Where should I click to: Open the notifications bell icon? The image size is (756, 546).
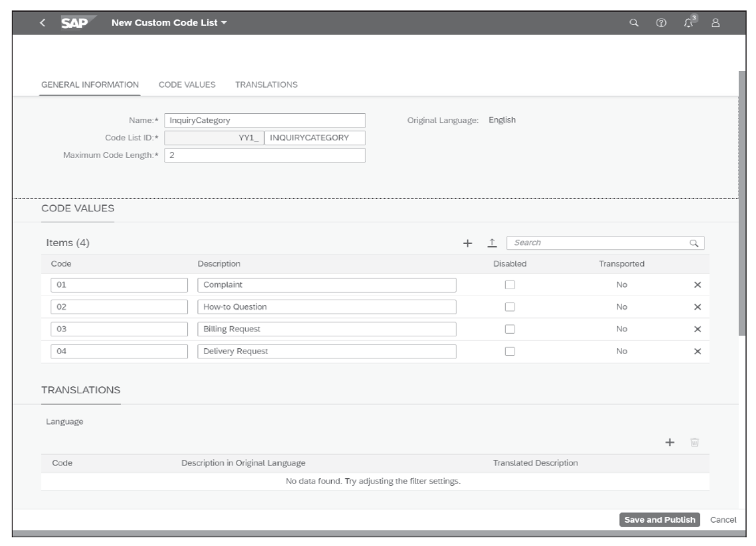pyautogui.click(x=688, y=23)
